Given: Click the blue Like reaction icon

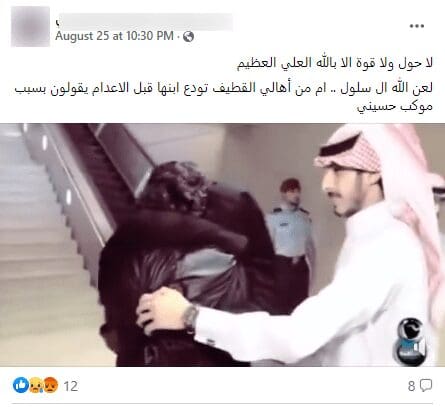Looking at the screenshot, I should pos(21,385).
